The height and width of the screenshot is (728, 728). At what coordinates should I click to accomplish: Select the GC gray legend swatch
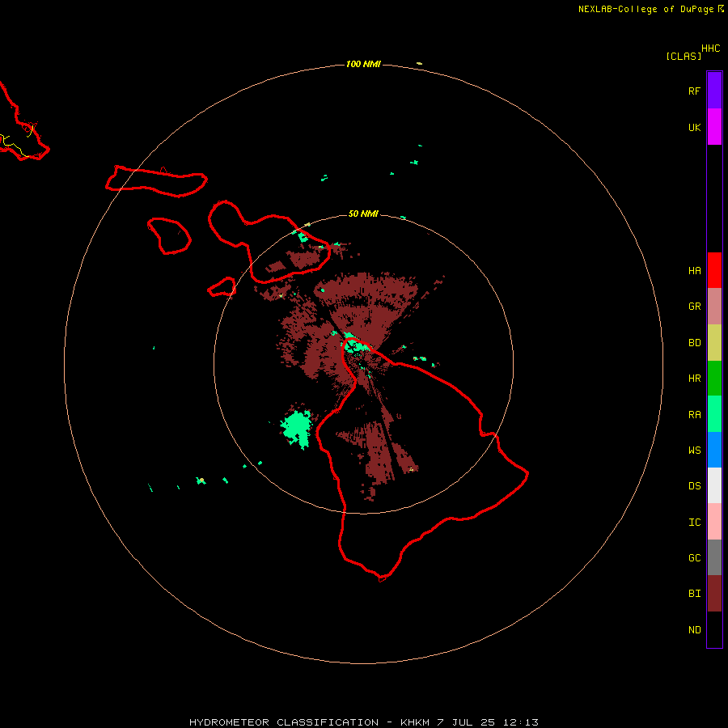[714, 557]
